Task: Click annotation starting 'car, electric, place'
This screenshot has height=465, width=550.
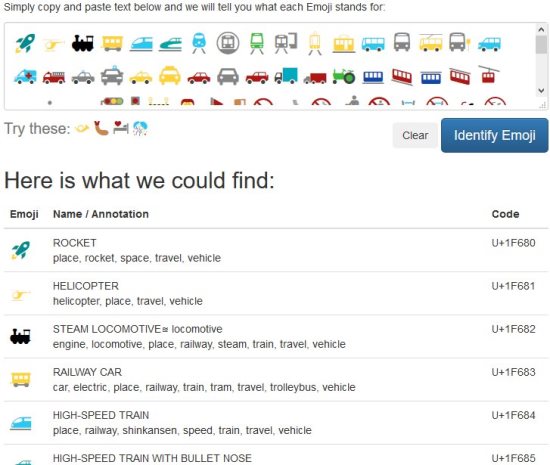Action: tap(204, 388)
